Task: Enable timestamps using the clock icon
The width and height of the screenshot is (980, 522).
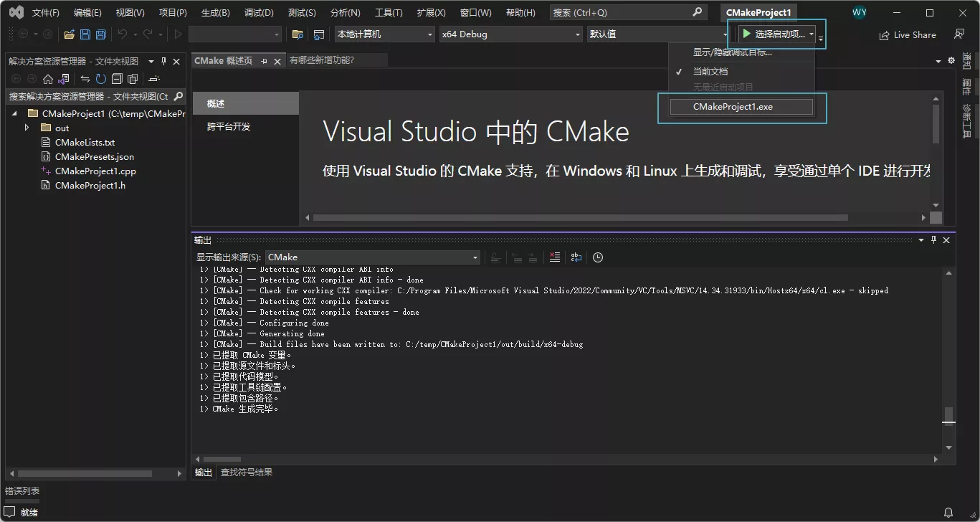Action: pyautogui.click(x=597, y=257)
